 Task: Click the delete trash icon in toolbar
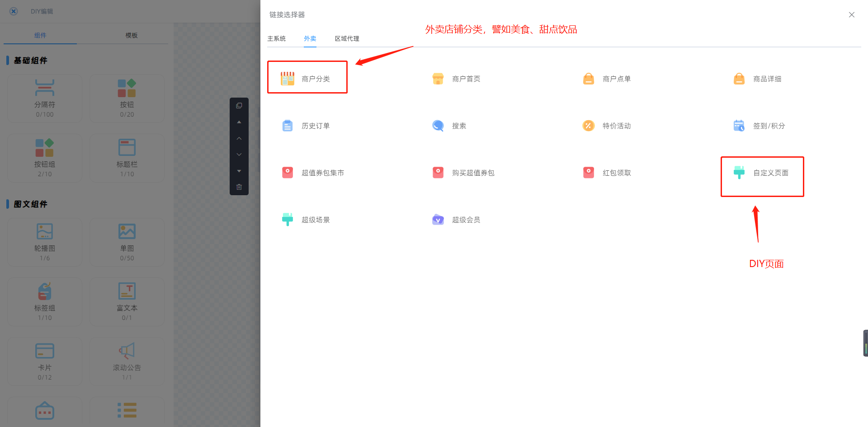pyautogui.click(x=239, y=187)
